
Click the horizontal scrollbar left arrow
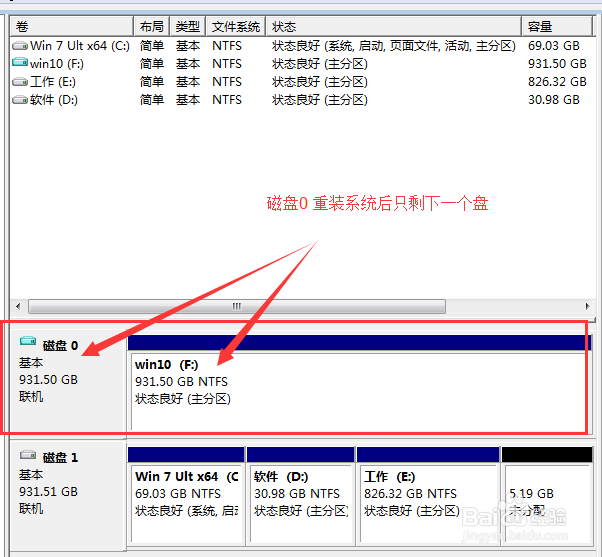click(18, 306)
